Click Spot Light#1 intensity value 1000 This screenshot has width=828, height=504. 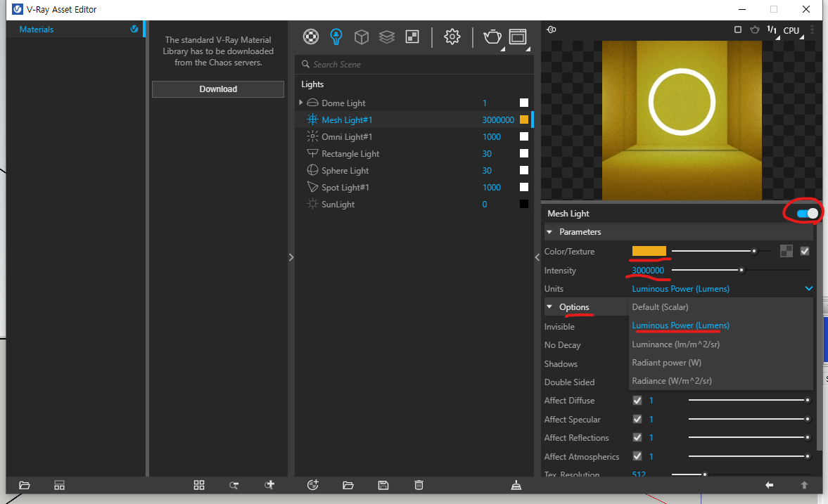491,188
